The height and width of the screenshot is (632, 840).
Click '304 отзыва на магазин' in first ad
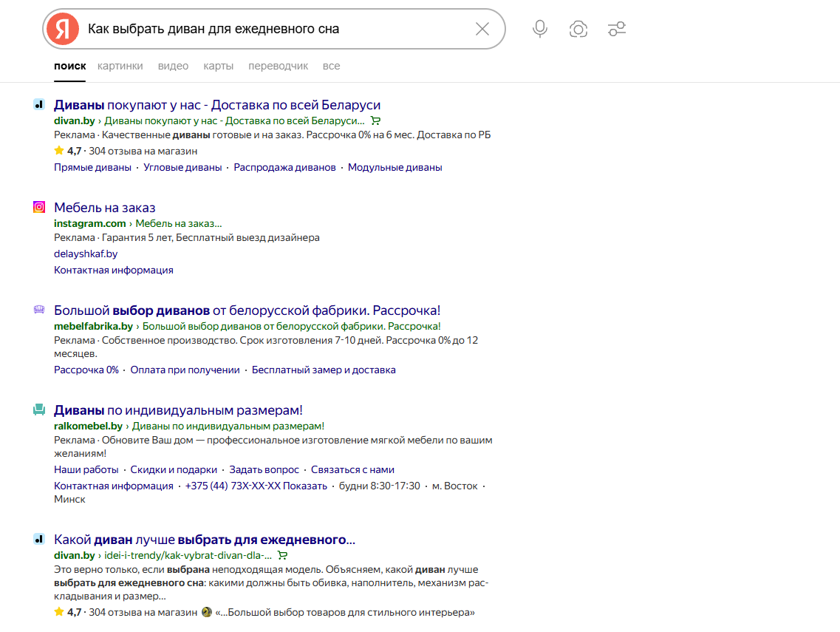143,152
